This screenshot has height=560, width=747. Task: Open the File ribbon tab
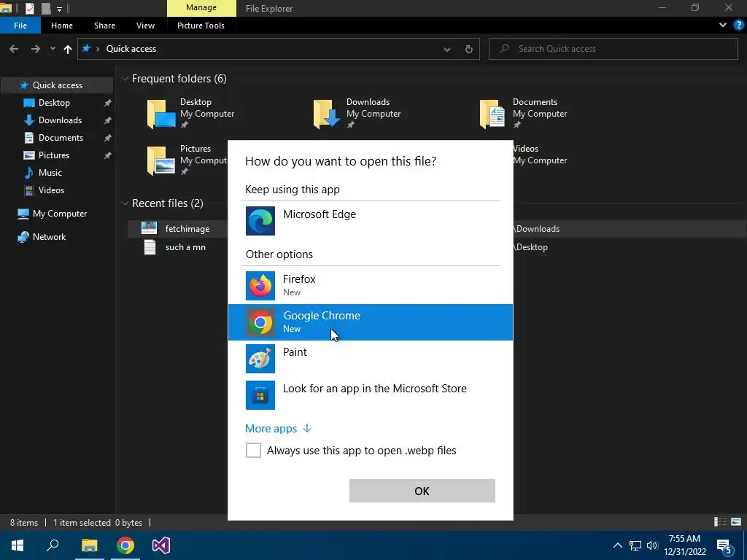click(x=20, y=26)
